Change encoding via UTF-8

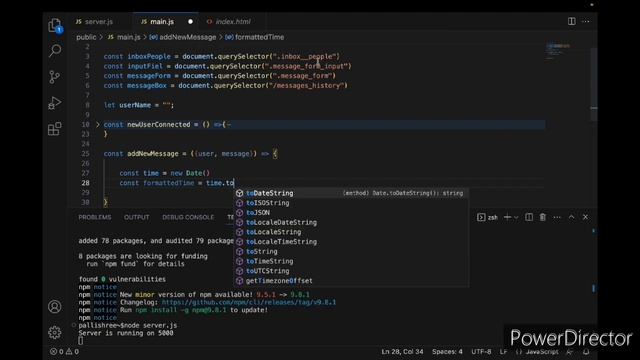(481, 351)
